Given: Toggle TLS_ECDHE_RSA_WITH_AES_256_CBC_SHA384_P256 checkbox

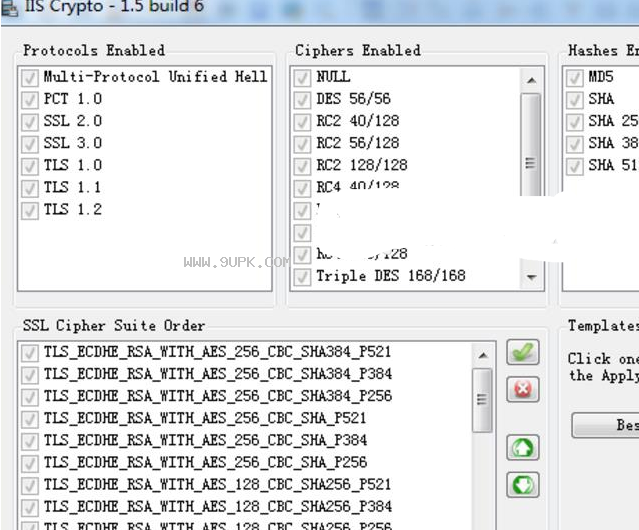Looking at the screenshot, I should coord(30,397).
